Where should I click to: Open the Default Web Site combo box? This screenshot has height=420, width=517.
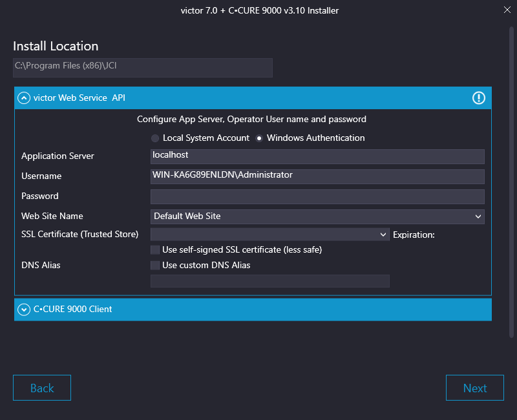tap(317, 216)
